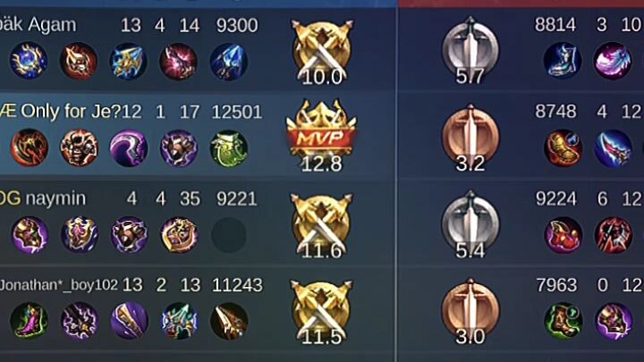
Task: Open player name Jonathan*_boy102
Action: click(x=59, y=285)
